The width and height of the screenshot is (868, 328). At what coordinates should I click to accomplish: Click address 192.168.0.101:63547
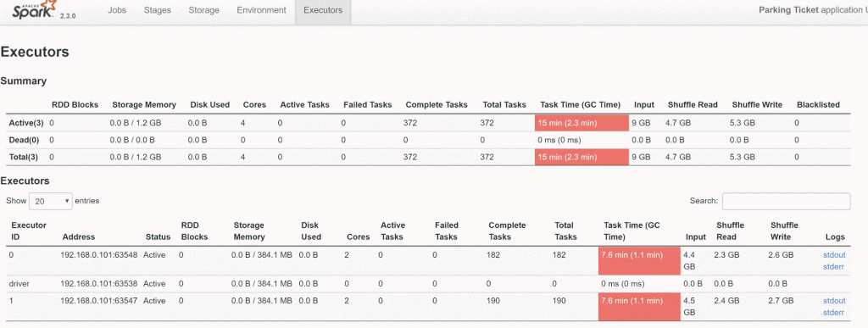click(100, 301)
